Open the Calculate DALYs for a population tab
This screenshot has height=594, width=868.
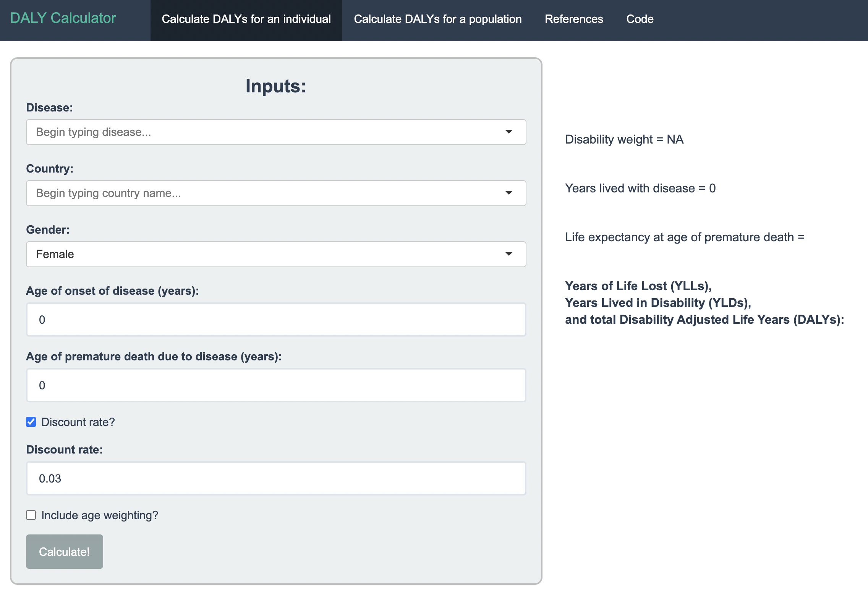(437, 19)
